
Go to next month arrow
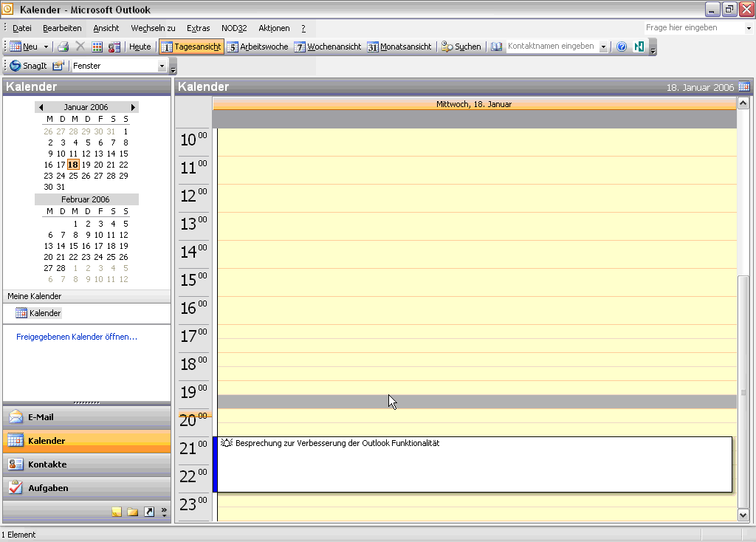[x=133, y=107]
